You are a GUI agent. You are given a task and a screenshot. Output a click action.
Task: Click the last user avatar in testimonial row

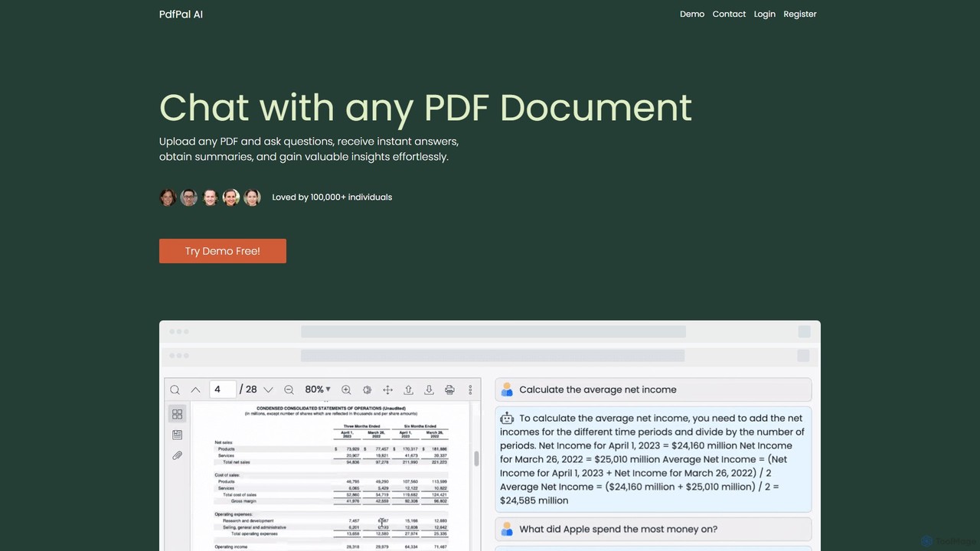pos(252,197)
